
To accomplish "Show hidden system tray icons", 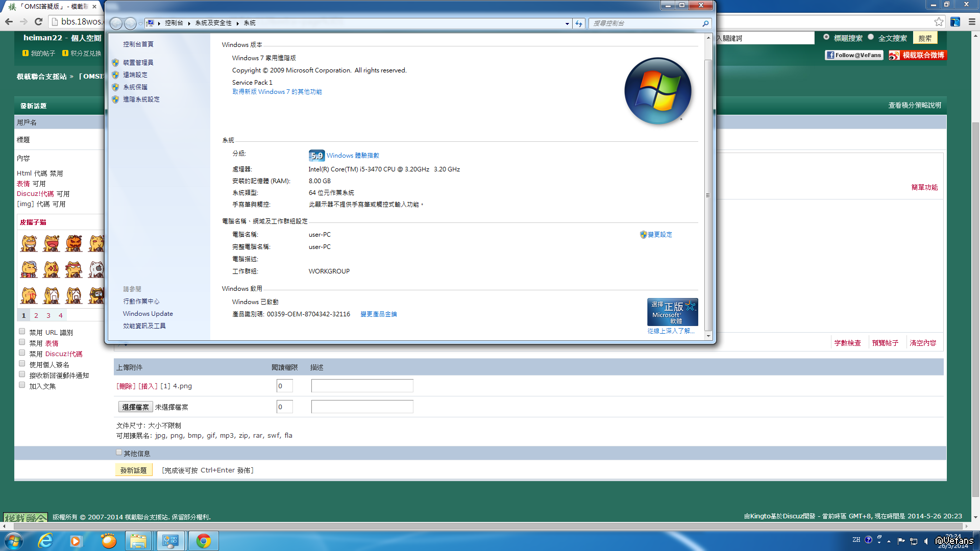I will tap(889, 541).
